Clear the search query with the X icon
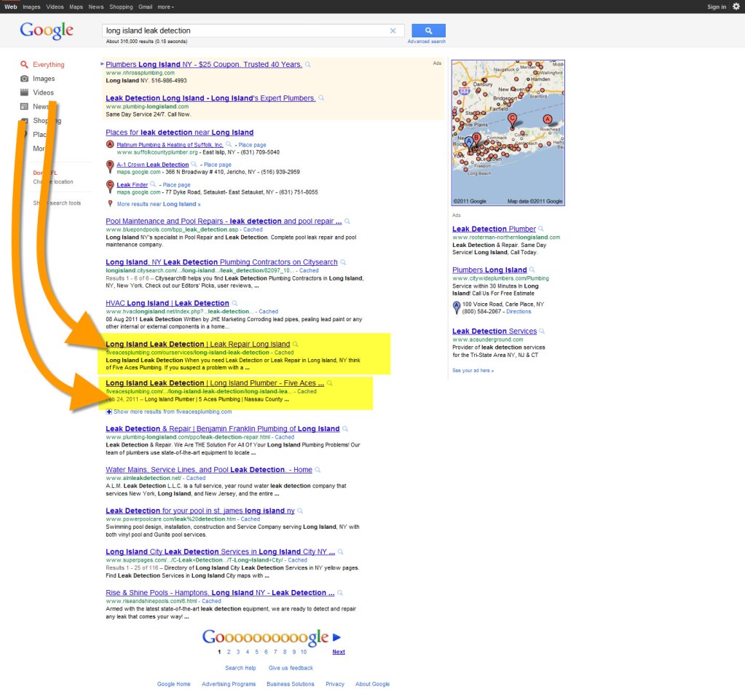 [x=393, y=31]
